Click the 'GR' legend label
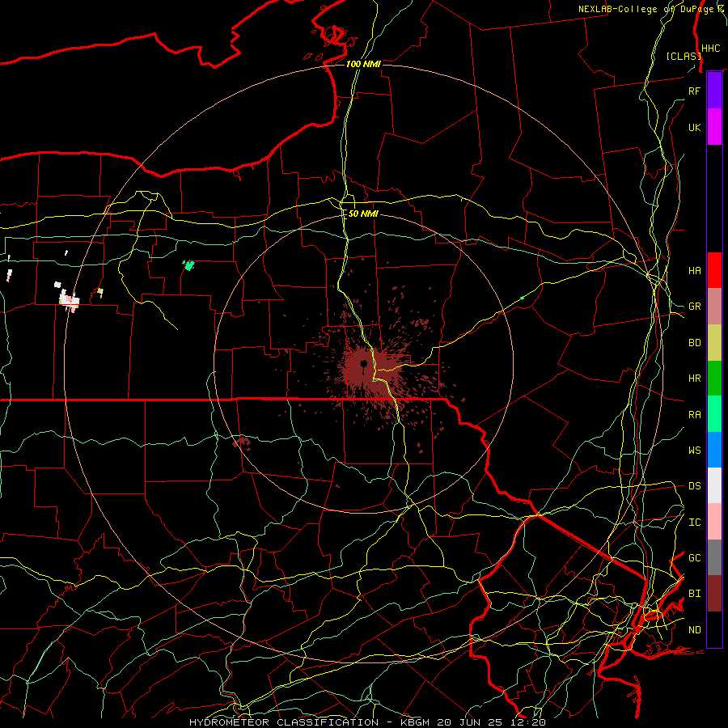Screen dimensions: 728x728 click(x=695, y=307)
